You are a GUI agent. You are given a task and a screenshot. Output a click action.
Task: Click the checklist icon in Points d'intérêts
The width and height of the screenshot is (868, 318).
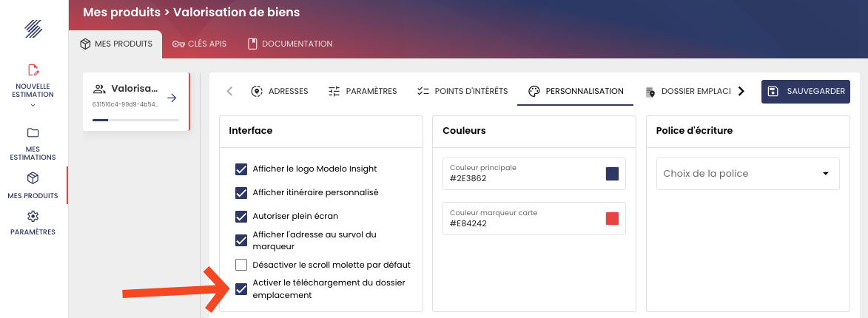coord(423,91)
